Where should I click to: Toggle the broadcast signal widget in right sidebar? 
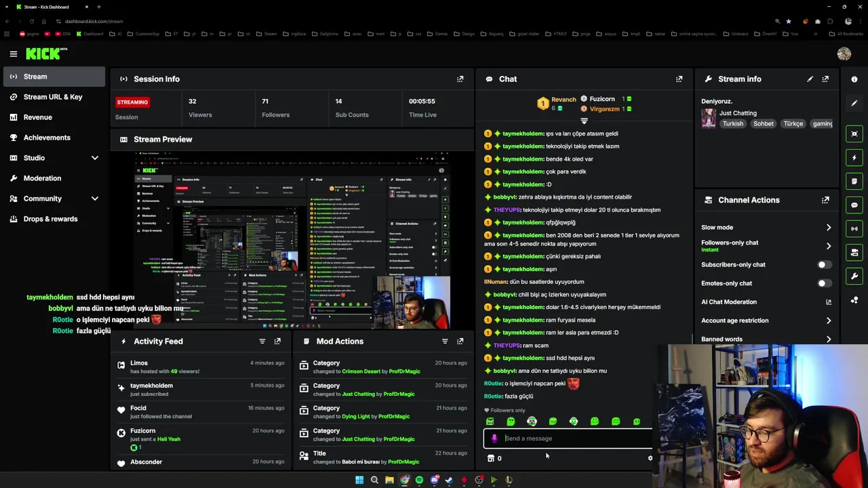pyautogui.click(x=854, y=228)
